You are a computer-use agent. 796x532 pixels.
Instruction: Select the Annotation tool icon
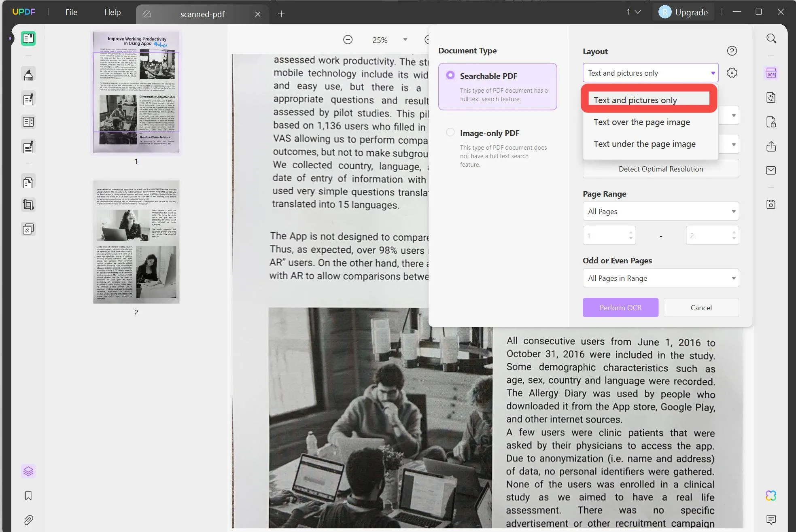pyautogui.click(x=28, y=75)
